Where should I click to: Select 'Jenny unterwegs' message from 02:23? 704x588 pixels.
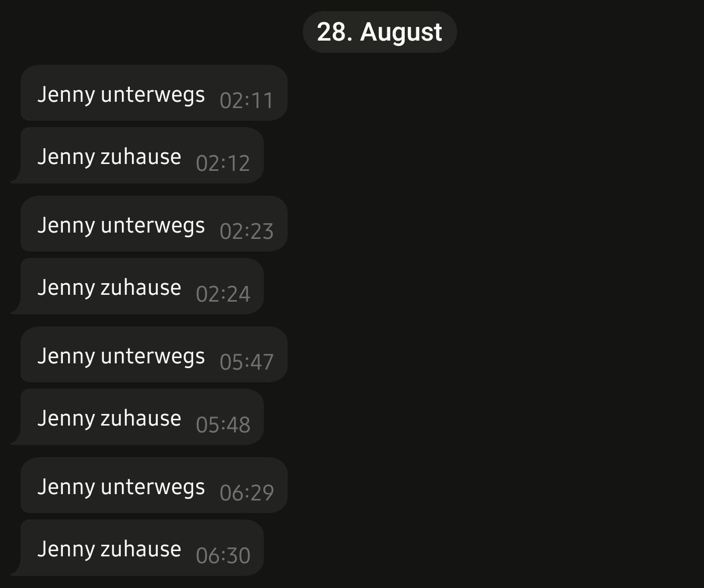click(154, 224)
